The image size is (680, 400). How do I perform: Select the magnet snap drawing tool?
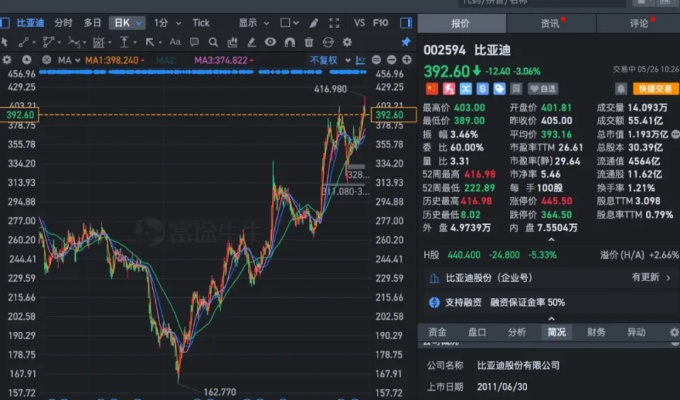pos(289,42)
